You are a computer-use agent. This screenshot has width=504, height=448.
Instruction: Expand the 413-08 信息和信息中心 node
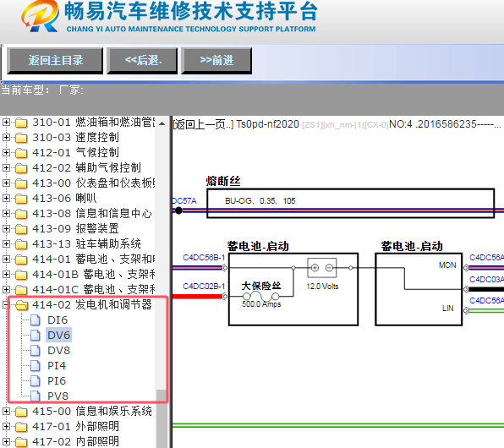(x=6, y=213)
